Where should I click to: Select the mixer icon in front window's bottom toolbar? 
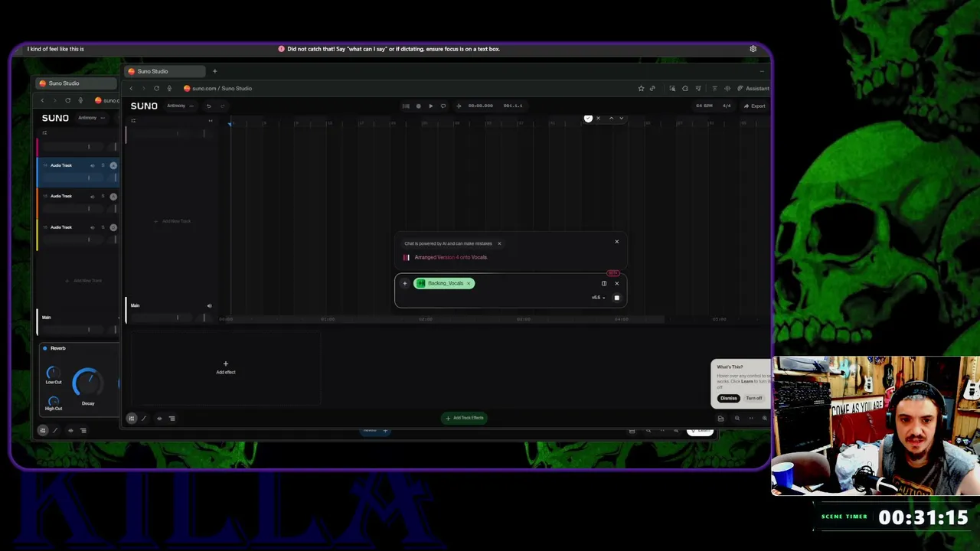click(132, 419)
